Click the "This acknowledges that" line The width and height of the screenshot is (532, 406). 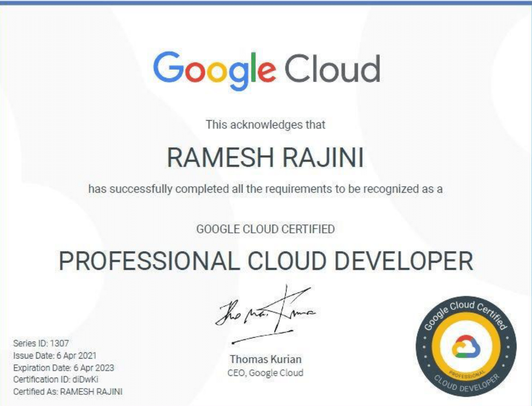coord(266,125)
